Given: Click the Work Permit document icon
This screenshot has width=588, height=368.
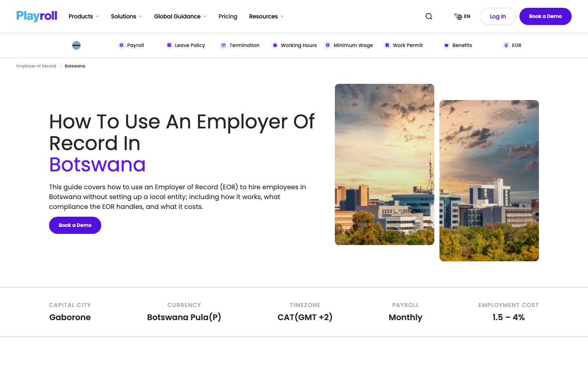Looking at the screenshot, I should tap(387, 45).
